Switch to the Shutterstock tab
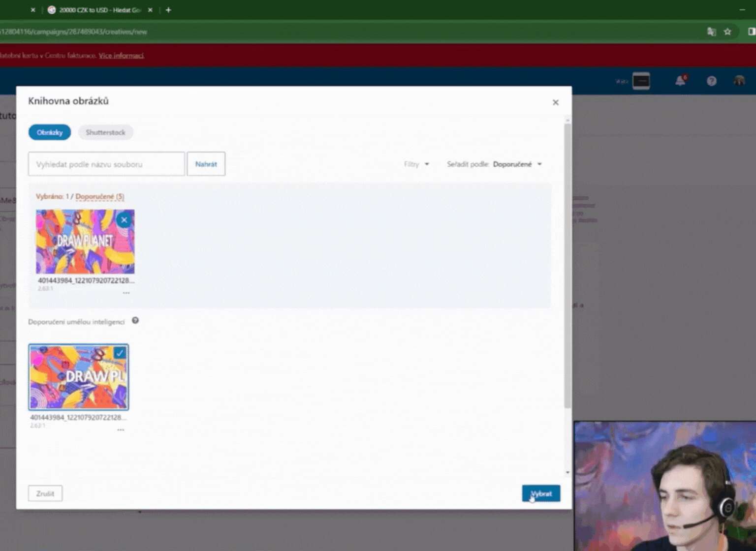This screenshot has width=756, height=551. [105, 132]
